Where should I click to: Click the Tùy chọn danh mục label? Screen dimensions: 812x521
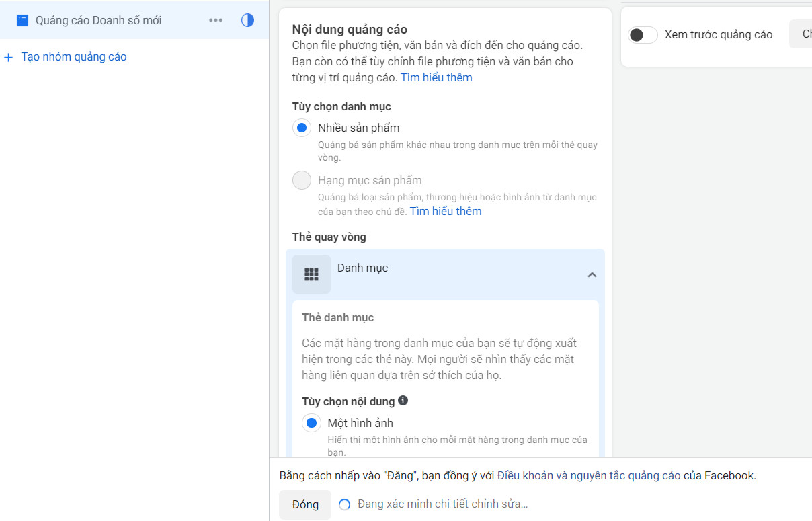point(341,106)
